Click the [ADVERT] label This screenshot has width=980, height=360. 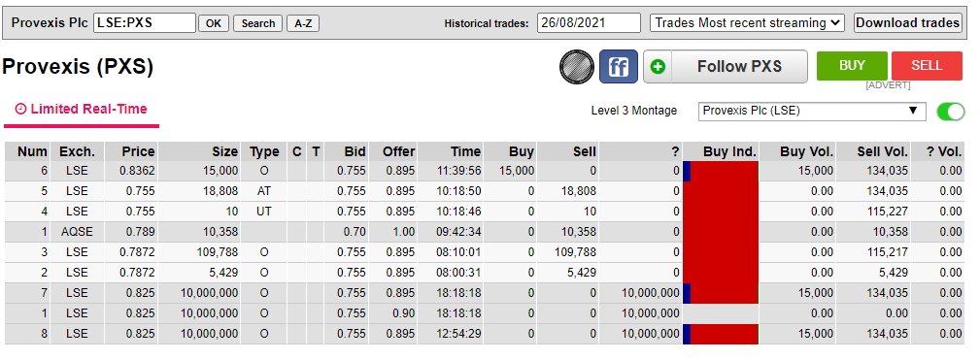coord(888,85)
